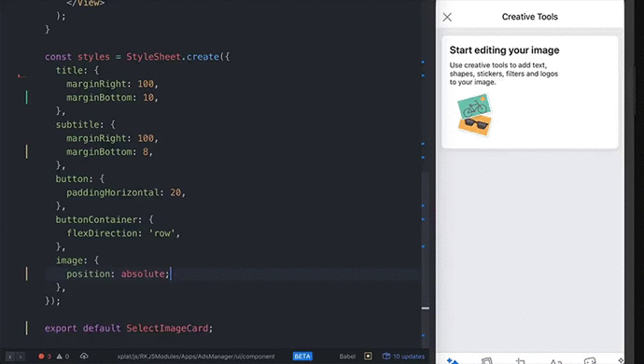Click the 'Creative Tools' header title
644x364 pixels.
(x=530, y=17)
